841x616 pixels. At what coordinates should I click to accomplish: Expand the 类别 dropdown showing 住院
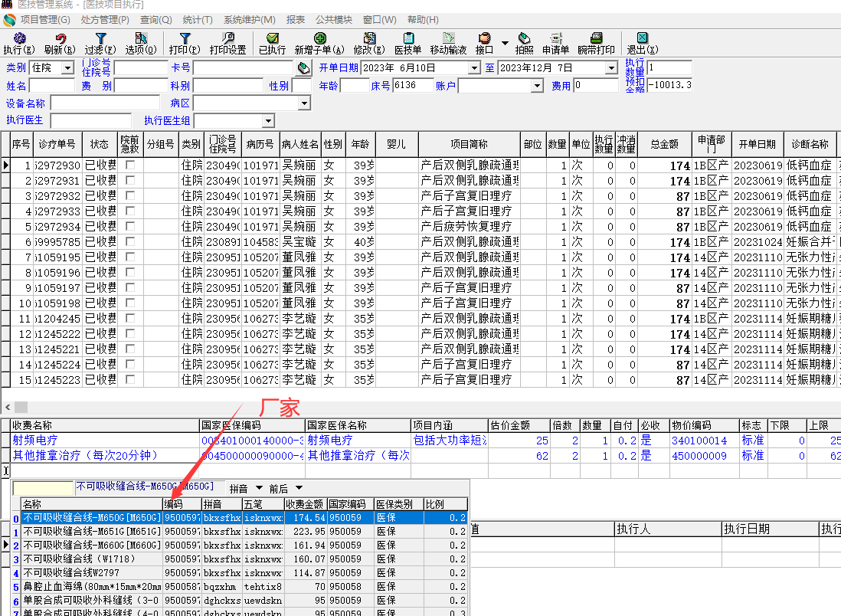pyautogui.click(x=67, y=68)
